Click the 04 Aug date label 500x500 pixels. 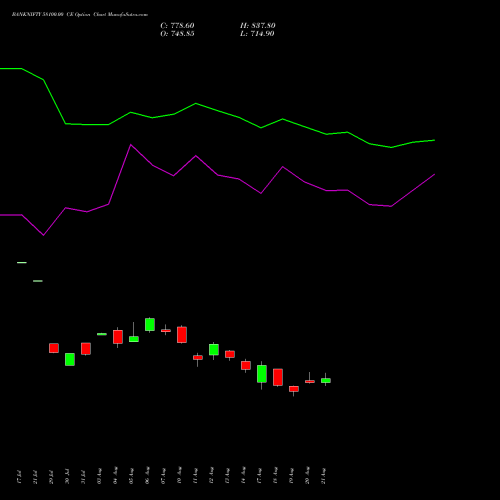(x=115, y=476)
